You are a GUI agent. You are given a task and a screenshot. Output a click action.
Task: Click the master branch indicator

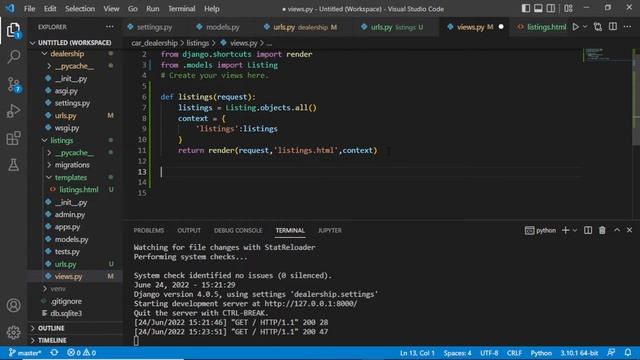pos(25,353)
